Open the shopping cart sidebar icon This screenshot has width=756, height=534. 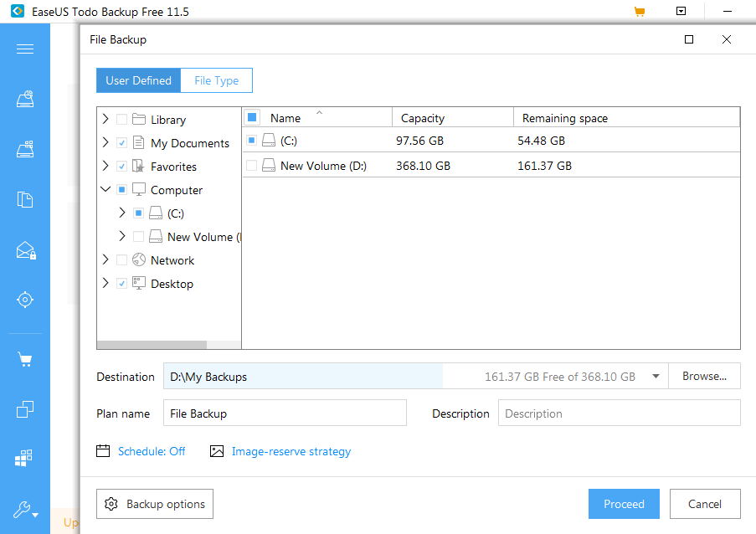(x=25, y=360)
